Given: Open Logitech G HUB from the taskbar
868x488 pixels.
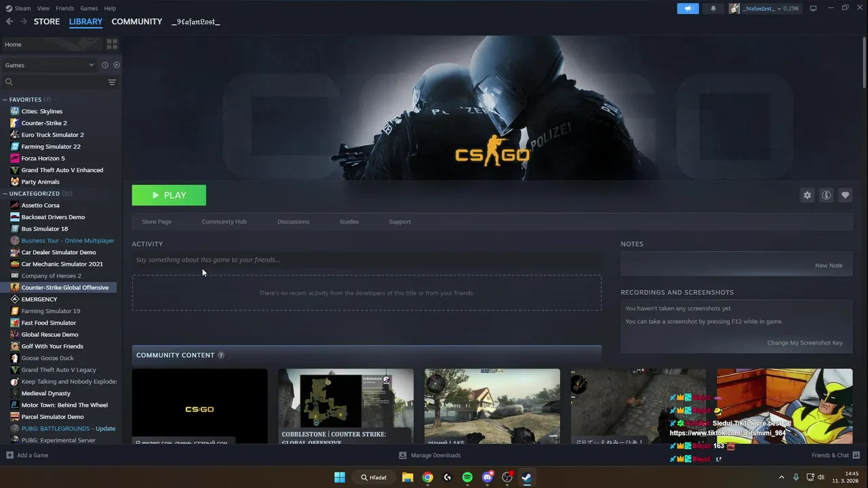Looking at the screenshot, I should point(447,477).
